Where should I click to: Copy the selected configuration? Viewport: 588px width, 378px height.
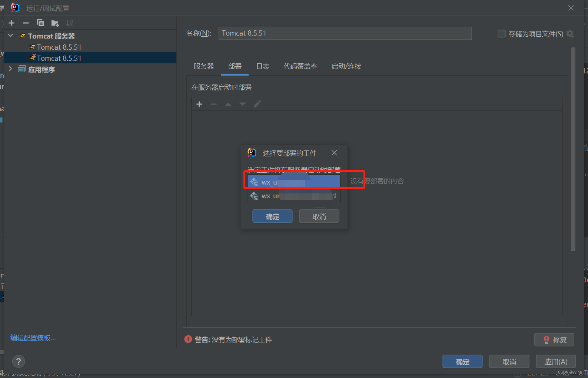point(40,23)
